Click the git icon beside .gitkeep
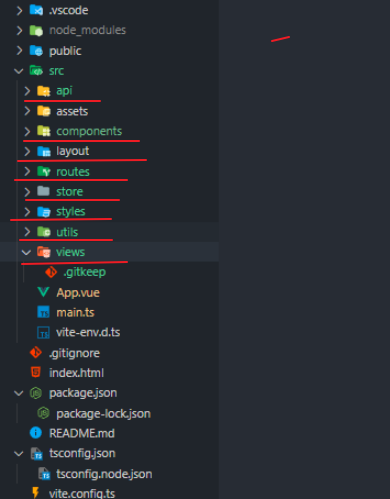 pyautogui.click(x=51, y=272)
